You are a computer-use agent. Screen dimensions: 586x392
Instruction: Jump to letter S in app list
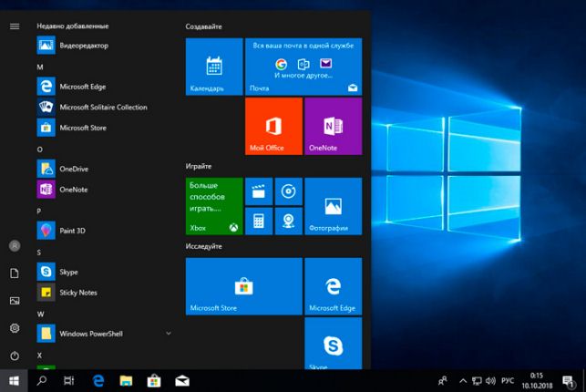[39, 253]
